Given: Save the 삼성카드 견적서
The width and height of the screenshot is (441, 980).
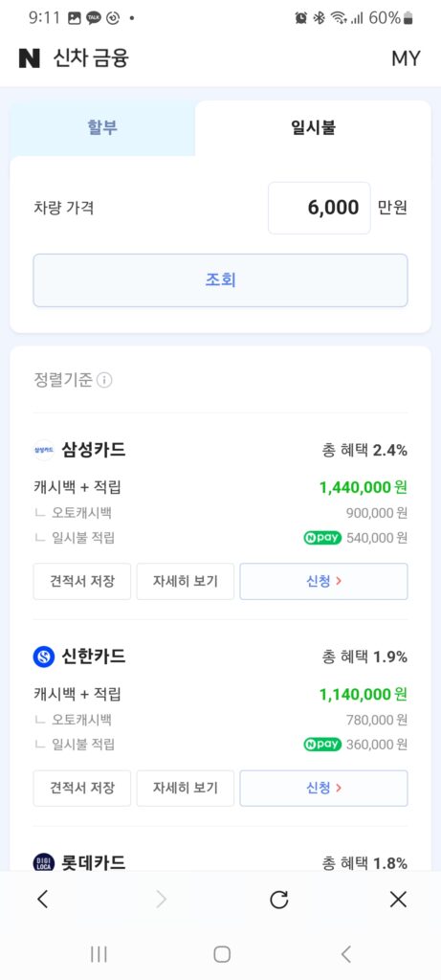Looking at the screenshot, I should point(82,581).
